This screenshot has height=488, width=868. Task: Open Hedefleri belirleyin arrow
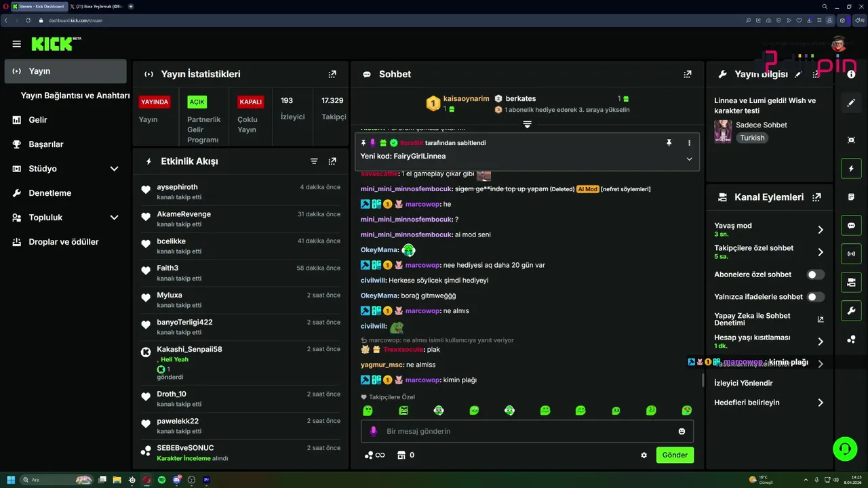(820, 403)
